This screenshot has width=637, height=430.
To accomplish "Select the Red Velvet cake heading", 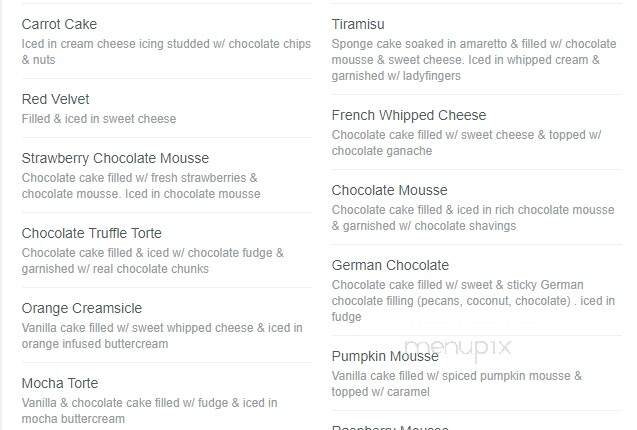I will pyautogui.click(x=55, y=99).
